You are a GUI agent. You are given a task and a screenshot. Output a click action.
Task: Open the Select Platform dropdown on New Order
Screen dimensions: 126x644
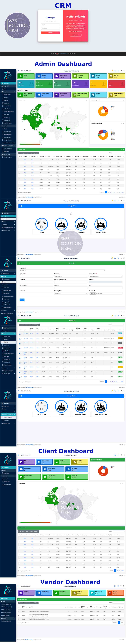(71, 276)
